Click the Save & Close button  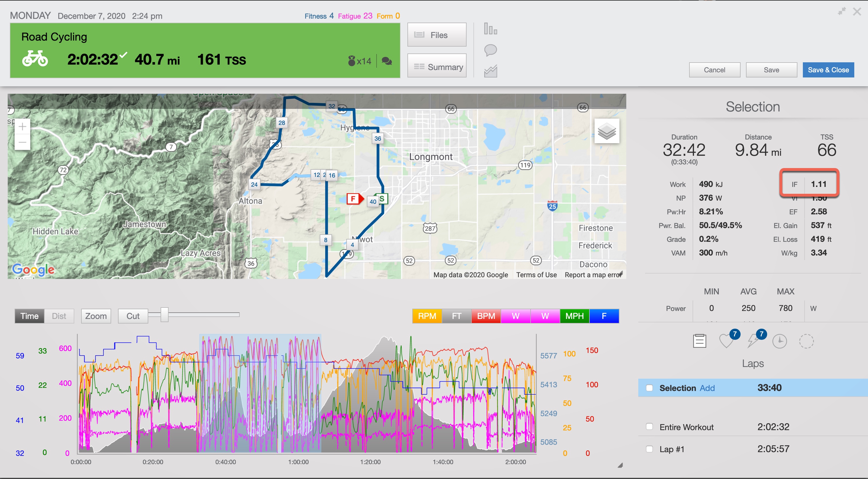pos(828,70)
